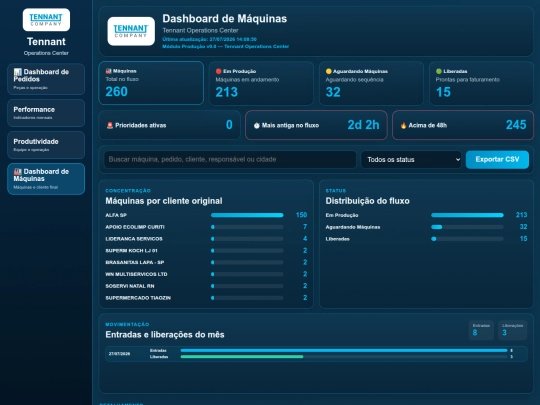Select the Liberadas card
540x405 pixels.
(481, 83)
